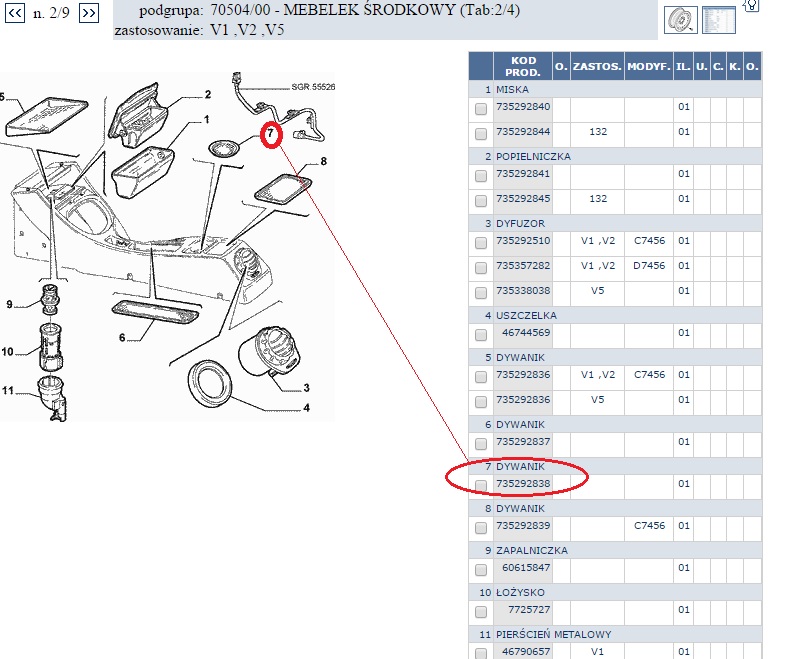Tick checkbox for 735292836 with V5 application

[x=481, y=402]
